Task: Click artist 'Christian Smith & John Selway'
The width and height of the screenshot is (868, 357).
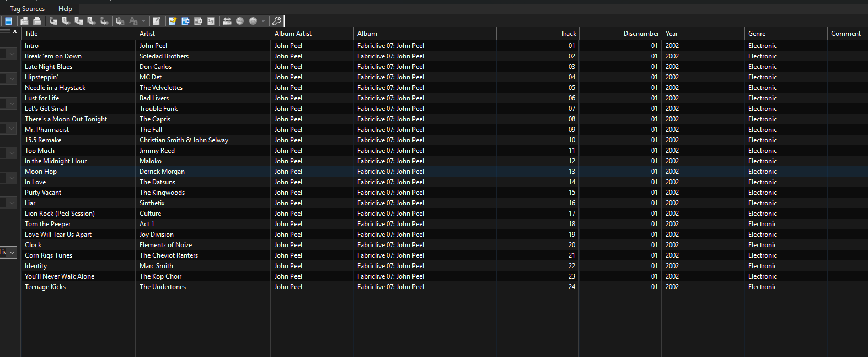Action: (x=184, y=140)
